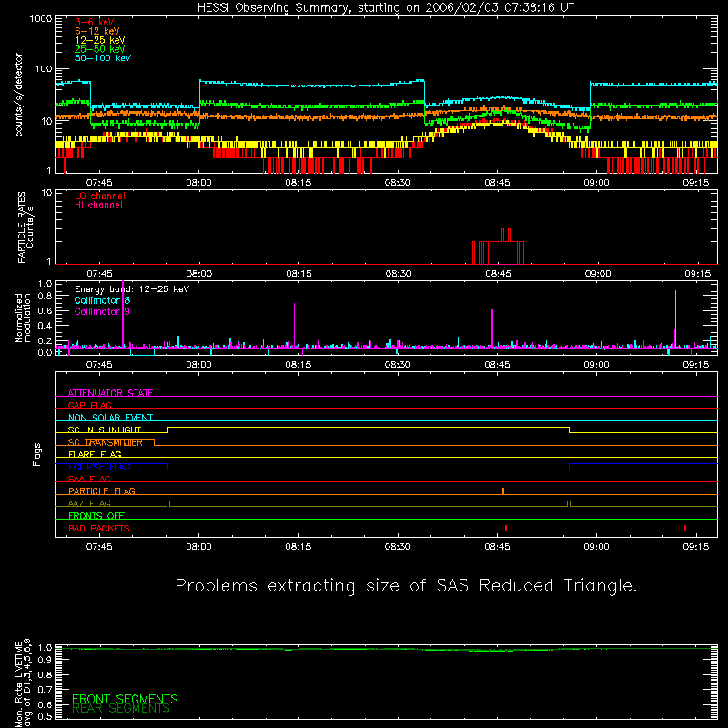Click the SAS Reduced Triangle problem message
Screen dimensions: 728x728
[x=406, y=585]
